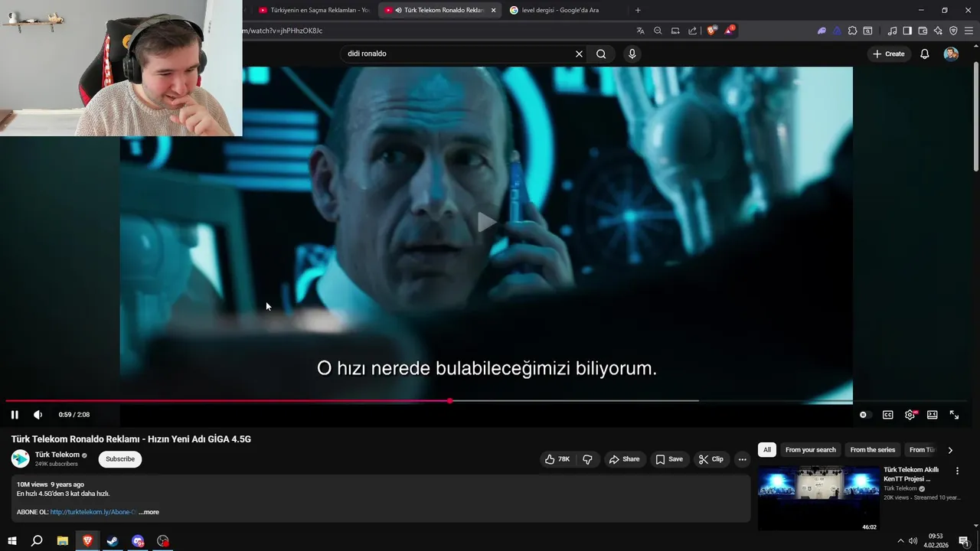980x551 pixels.
Task: Toggle subtitles with the CC button
Action: tap(887, 415)
